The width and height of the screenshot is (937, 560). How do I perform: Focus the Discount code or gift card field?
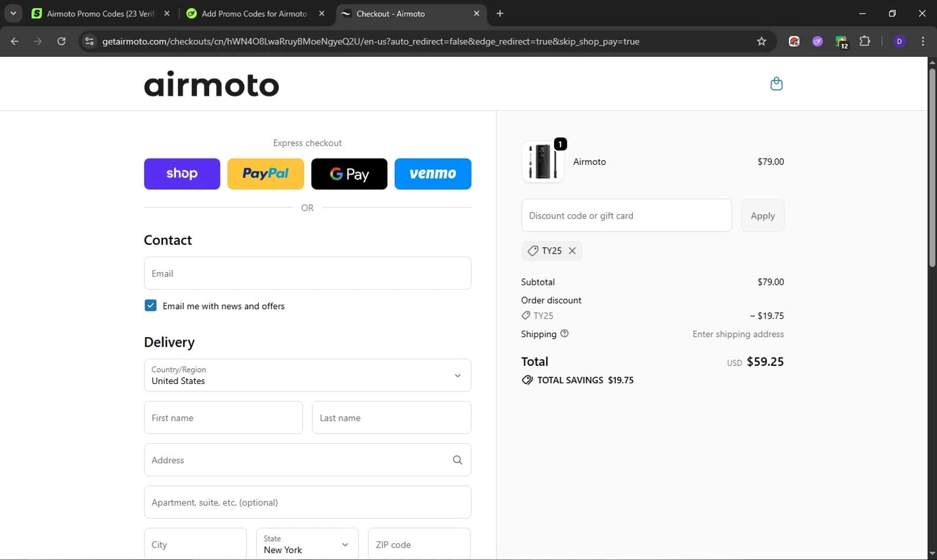627,215
